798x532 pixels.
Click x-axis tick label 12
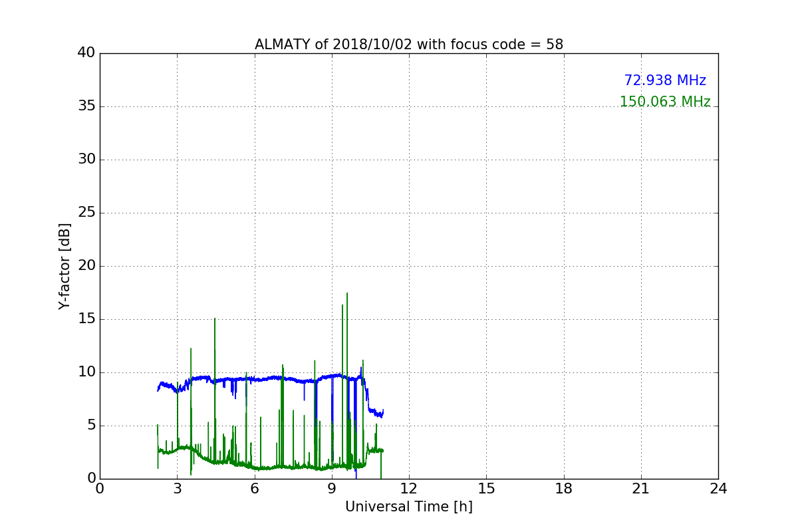point(409,489)
